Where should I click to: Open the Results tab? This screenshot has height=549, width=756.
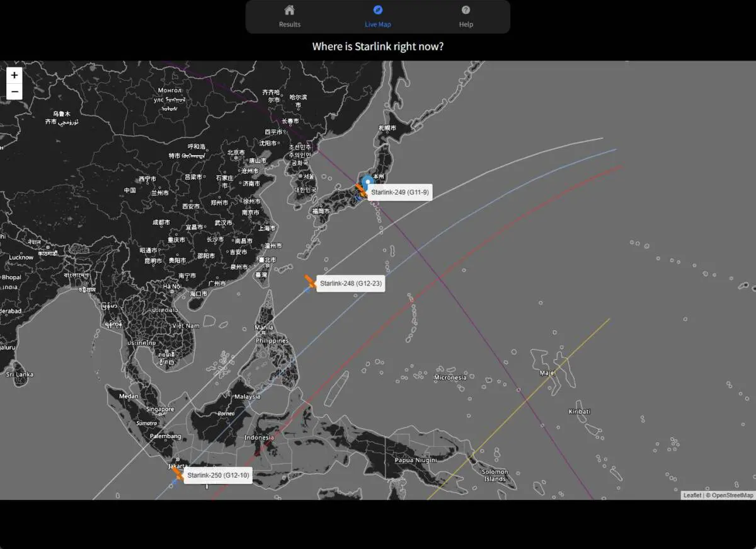pos(290,16)
